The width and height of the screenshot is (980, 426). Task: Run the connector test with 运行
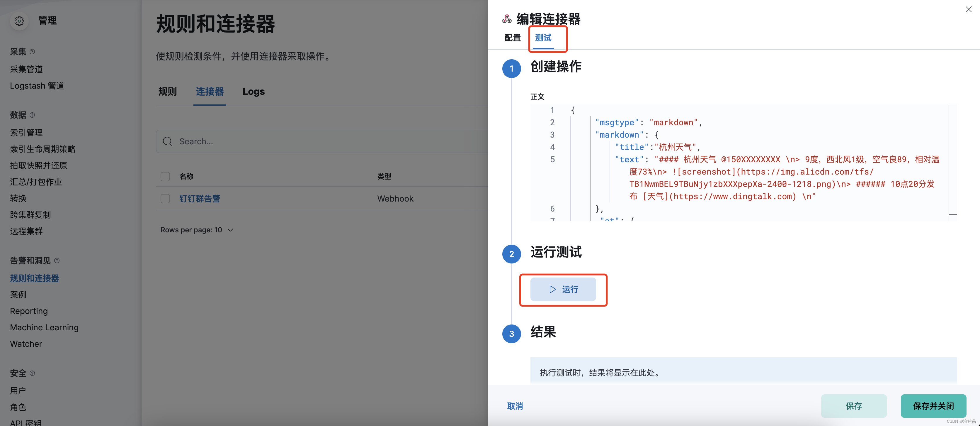tap(563, 289)
